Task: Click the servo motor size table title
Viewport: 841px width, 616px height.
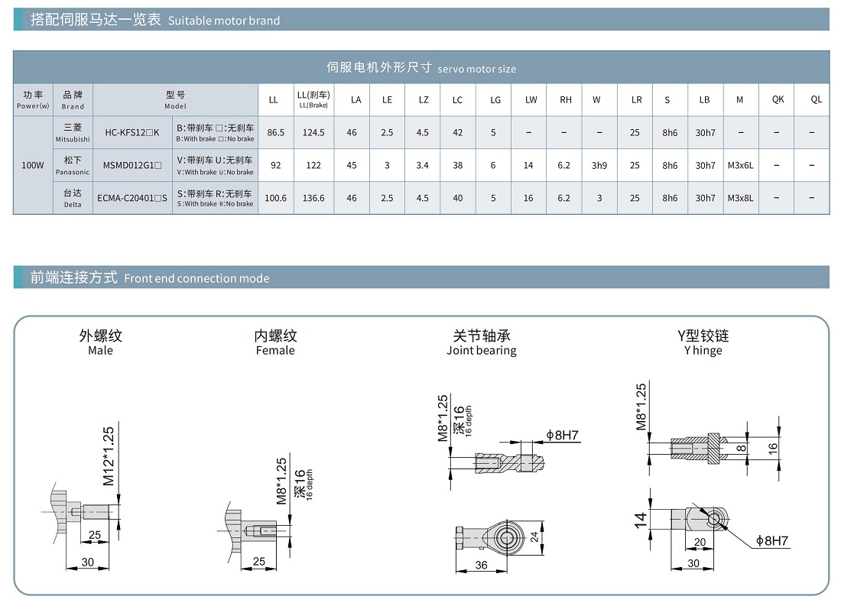Action: 421,67
